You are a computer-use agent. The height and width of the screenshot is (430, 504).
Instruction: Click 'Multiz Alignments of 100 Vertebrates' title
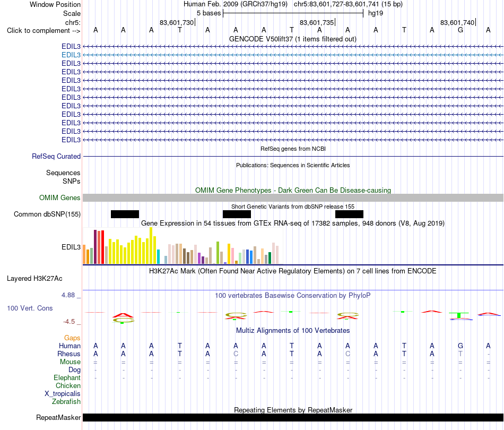pos(293,330)
